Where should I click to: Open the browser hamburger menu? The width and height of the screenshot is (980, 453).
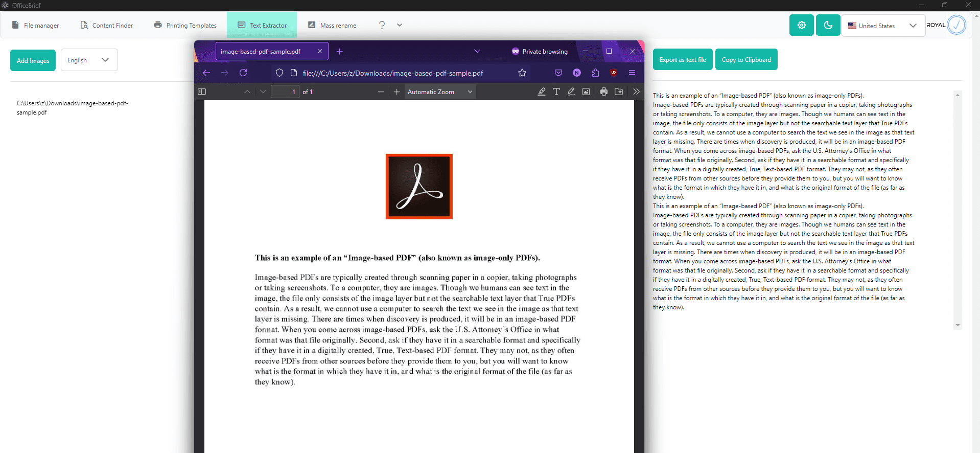point(632,73)
